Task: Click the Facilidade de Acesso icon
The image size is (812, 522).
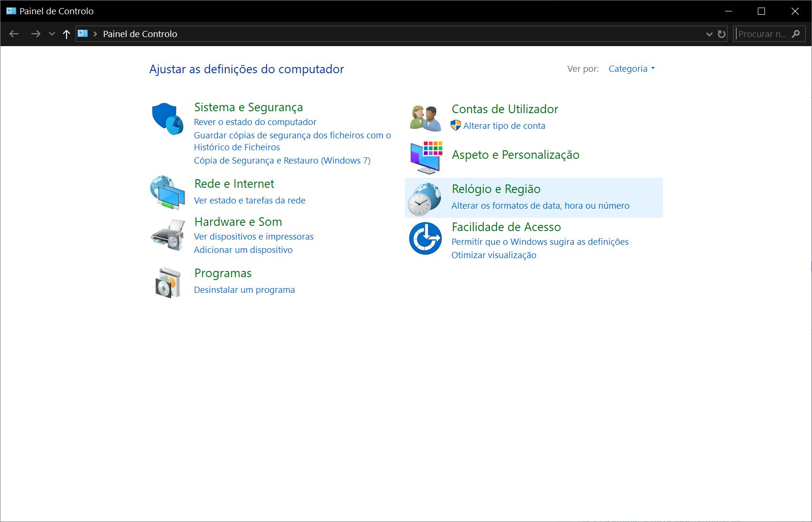Action: pos(425,238)
